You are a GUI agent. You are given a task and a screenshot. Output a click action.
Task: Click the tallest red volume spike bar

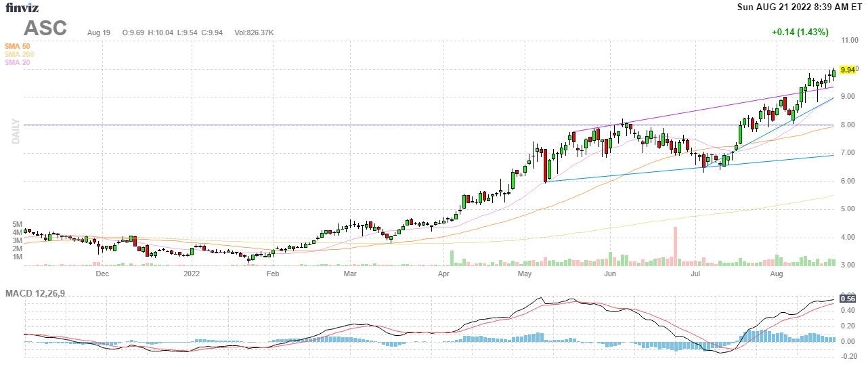point(675,246)
